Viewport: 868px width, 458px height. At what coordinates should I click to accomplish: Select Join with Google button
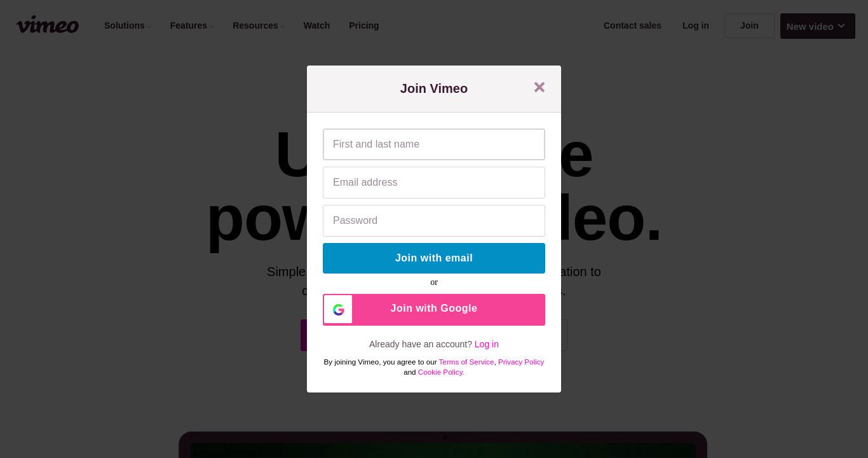coord(434,310)
